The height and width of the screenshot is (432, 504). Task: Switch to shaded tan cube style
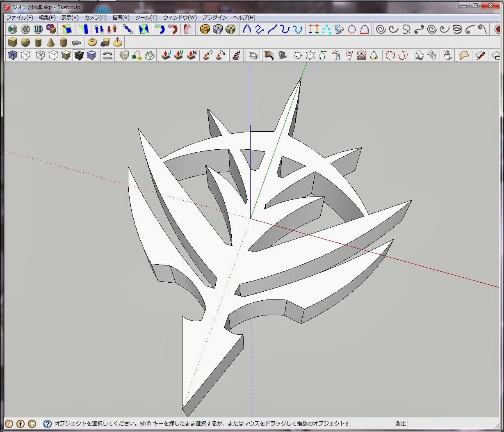point(66,55)
